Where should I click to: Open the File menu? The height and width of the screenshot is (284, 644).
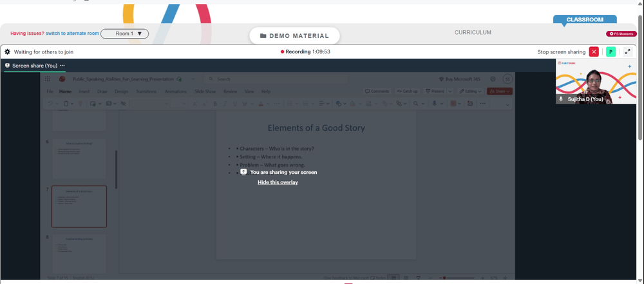click(50, 91)
